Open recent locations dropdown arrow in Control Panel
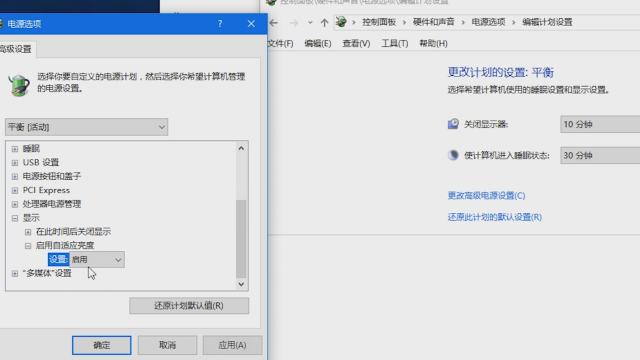Viewport: 640px width, 360px height. click(310, 23)
